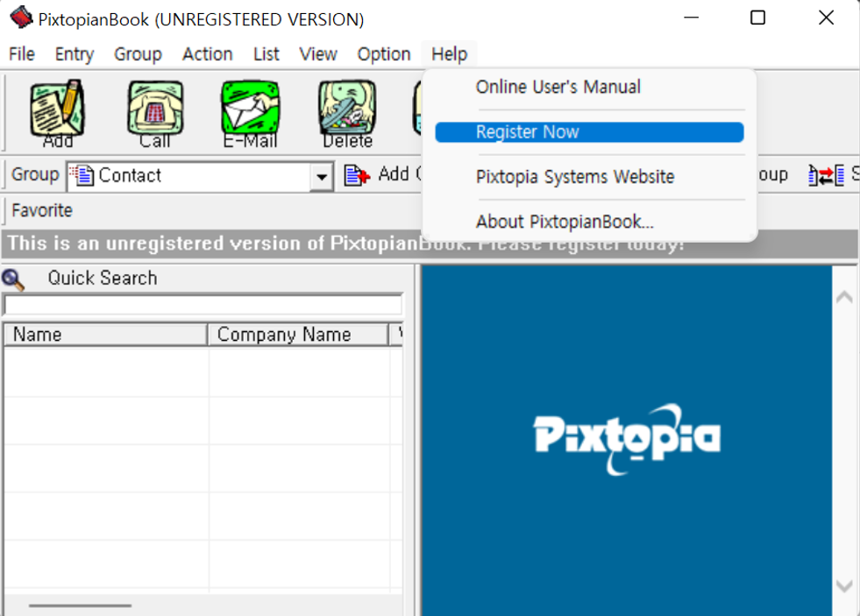Select the Contact group combo box
This screenshot has height=616, width=860.
tap(200, 176)
